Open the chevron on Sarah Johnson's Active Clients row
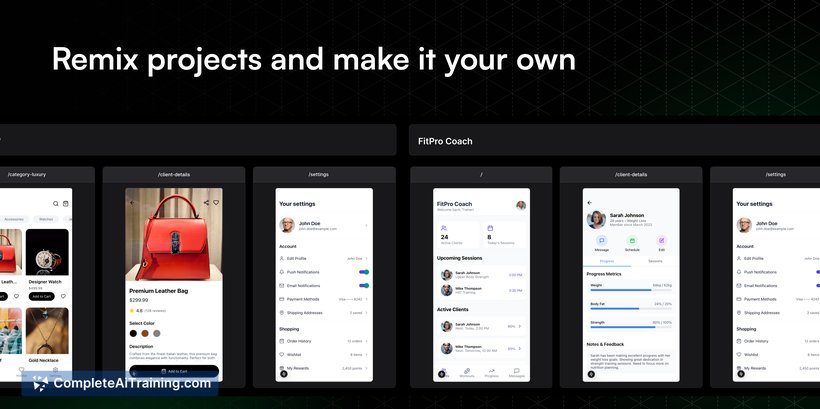The height and width of the screenshot is (409, 820). tap(520, 326)
